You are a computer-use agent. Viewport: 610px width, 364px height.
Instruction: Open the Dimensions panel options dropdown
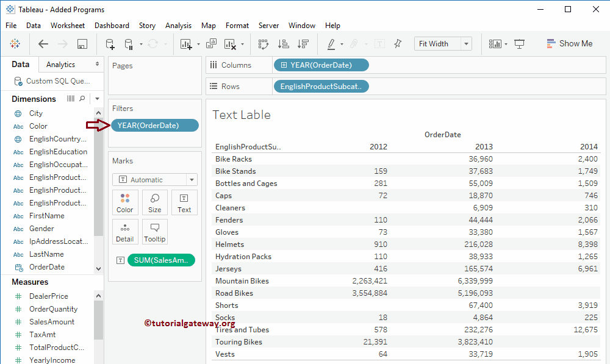click(96, 98)
